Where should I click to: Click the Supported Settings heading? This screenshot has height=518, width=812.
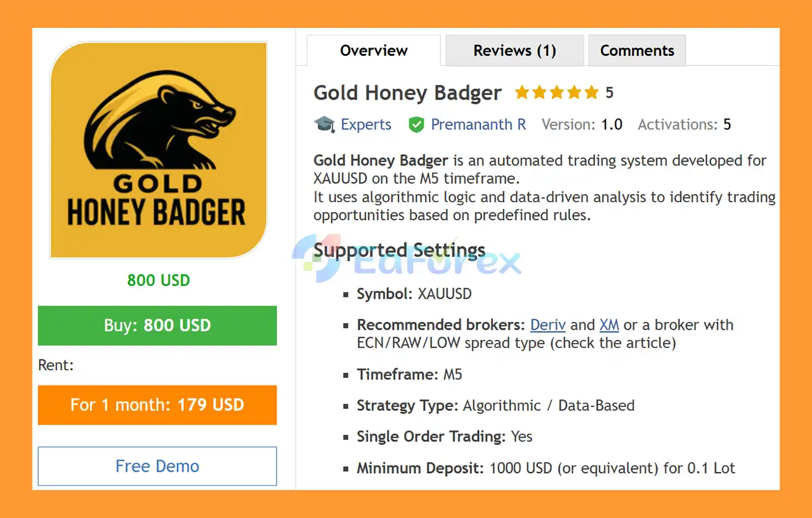(399, 250)
